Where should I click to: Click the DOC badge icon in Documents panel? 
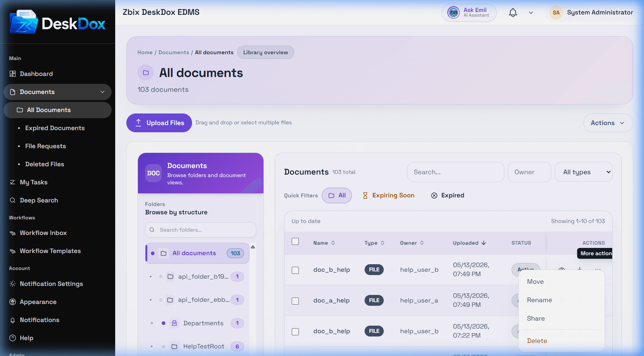153,173
